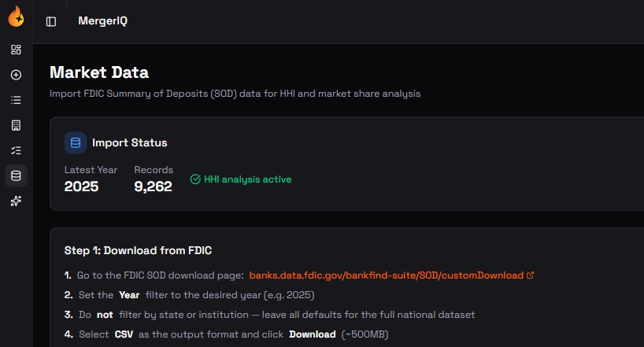The width and height of the screenshot is (644, 347).
Task: Select the database Market Data sidebar icon
Action: pyautogui.click(x=16, y=175)
